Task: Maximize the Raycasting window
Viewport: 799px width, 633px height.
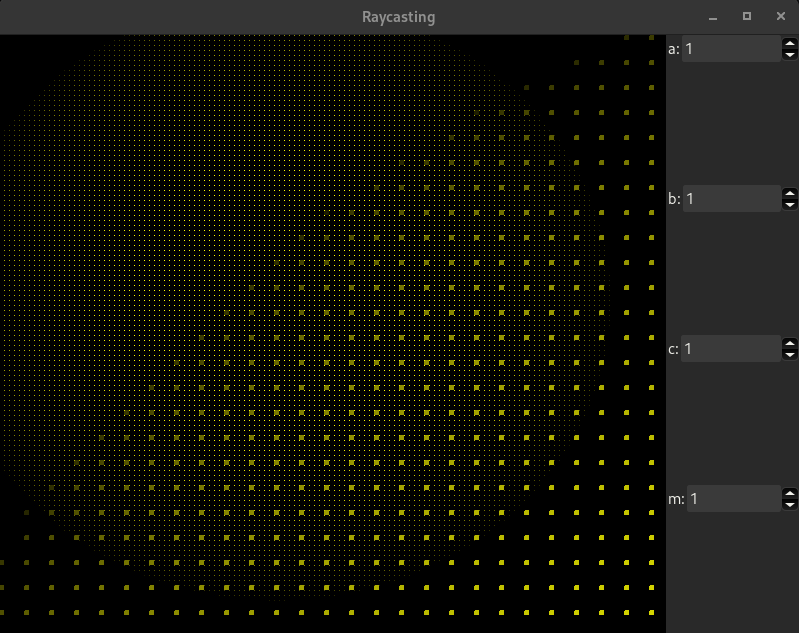Action: pyautogui.click(x=746, y=17)
